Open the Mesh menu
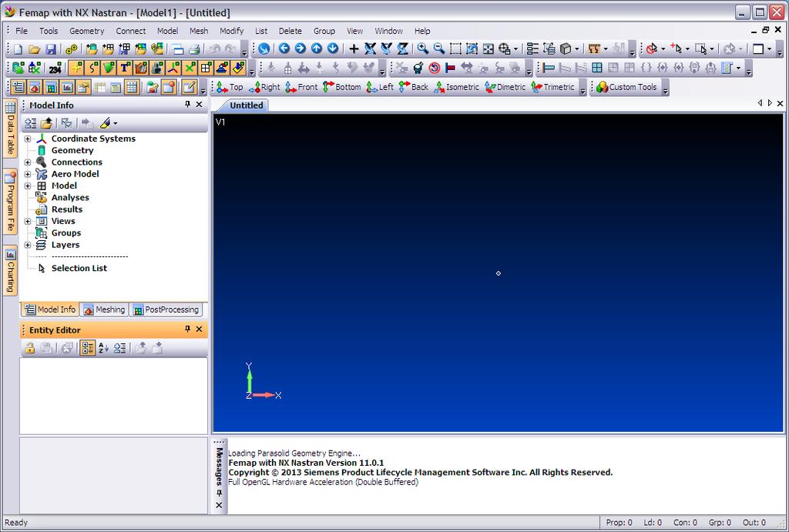789x532 pixels. [199, 31]
